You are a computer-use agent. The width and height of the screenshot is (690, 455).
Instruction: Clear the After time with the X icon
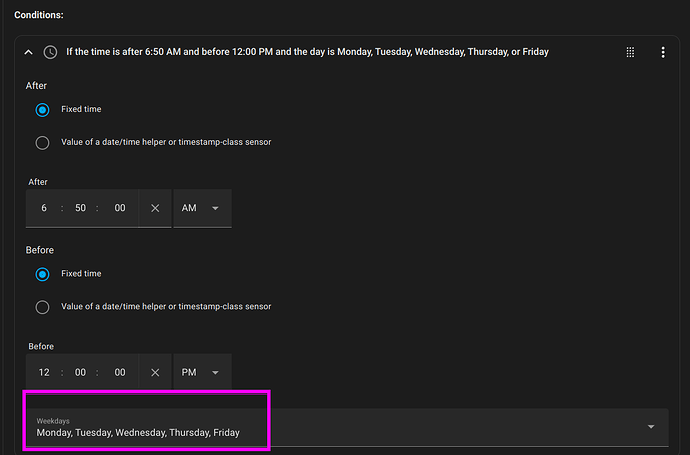pos(154,208)
